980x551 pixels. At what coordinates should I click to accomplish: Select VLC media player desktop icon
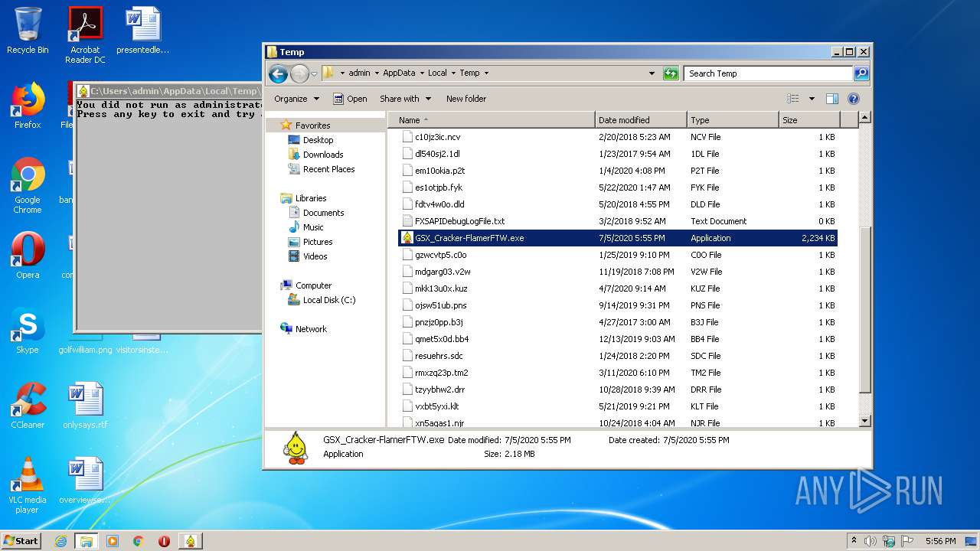[x=28, y=485]
